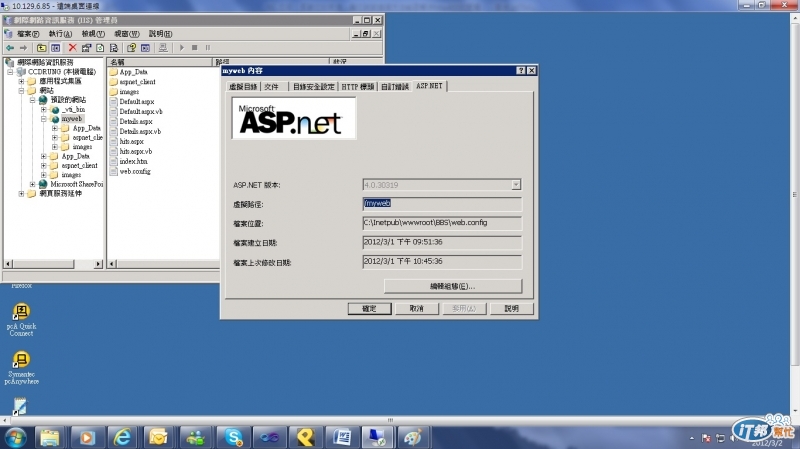The height and width of the screenshot is (449, 800).
Task: Open the 視窗(W) menu
Action: (127, 34)
